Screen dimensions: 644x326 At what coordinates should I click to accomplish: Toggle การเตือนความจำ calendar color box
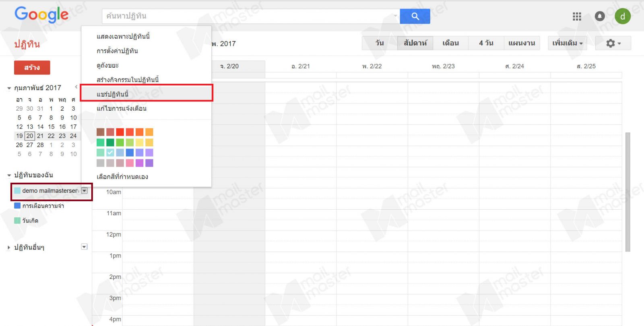[17, 206]
